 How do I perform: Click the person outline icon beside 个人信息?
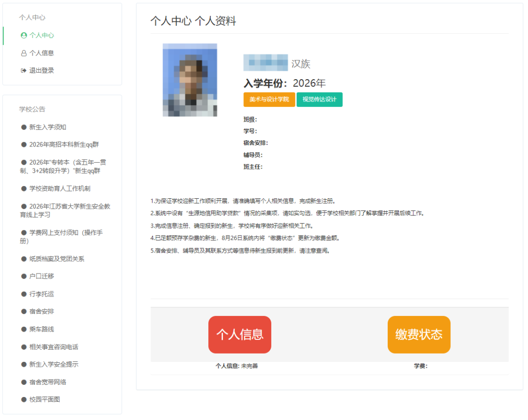[23, 53]
